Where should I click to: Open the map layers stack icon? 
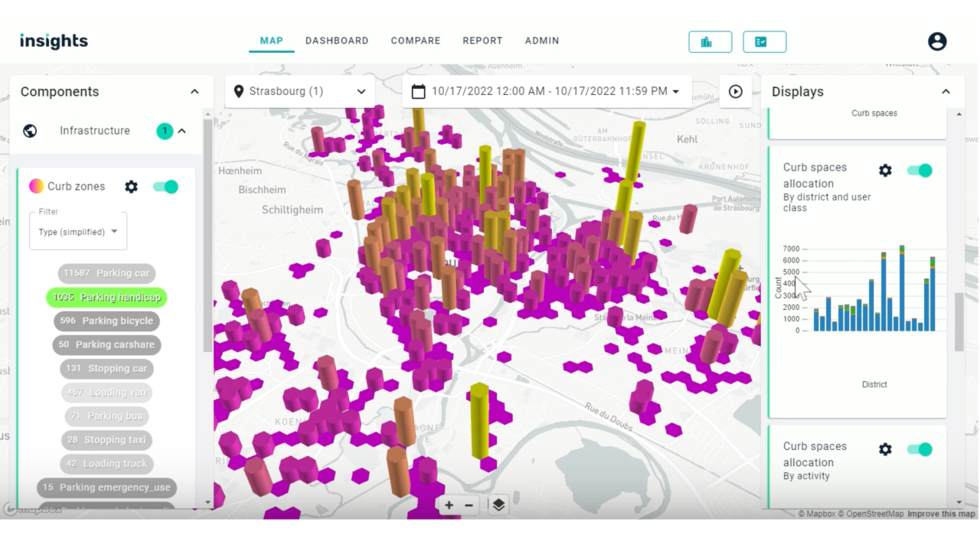(498, 505)
